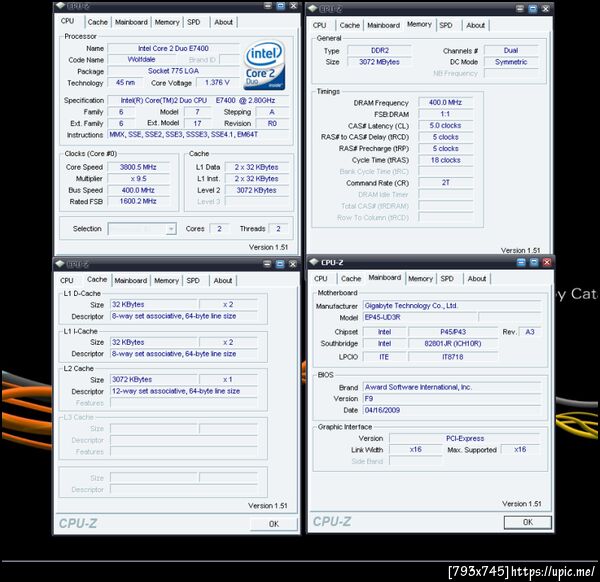Viewport: 600px width, 582px height.
Task: Minimize the Cache CPU-Z window
Action: (x=267, y=264)
